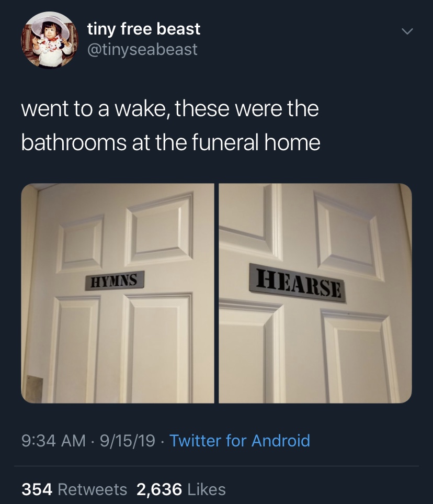Open the "tiny free beast" display name
The image size is (433, 504).
[144, 29]
